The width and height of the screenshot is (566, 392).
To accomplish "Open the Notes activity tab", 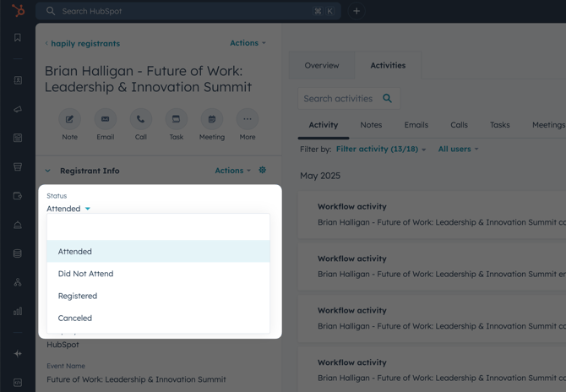I will pyautogui.click(x=371, y=125).
